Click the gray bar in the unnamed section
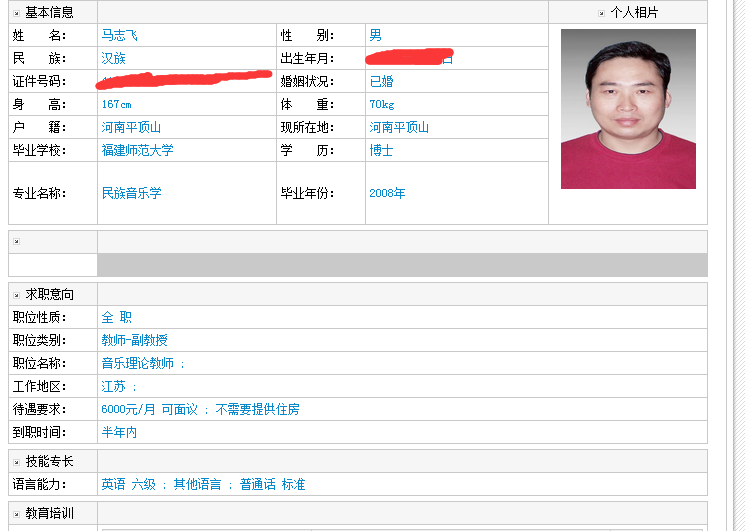This screenshot has height=531, width=745. [402, 265]
